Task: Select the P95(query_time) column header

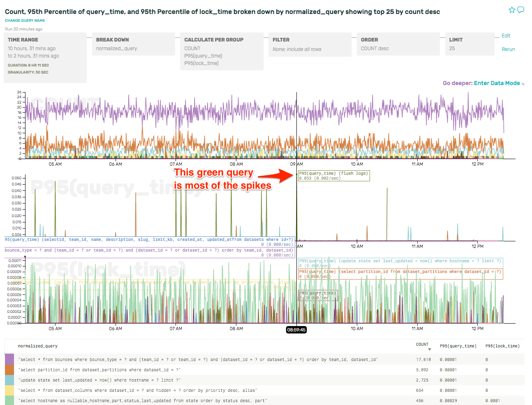Action: [459, 346]
